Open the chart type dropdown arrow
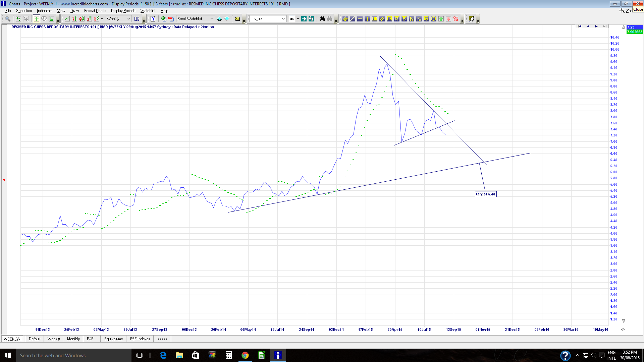The image size is (644, 362). click(x=102, y=19)
